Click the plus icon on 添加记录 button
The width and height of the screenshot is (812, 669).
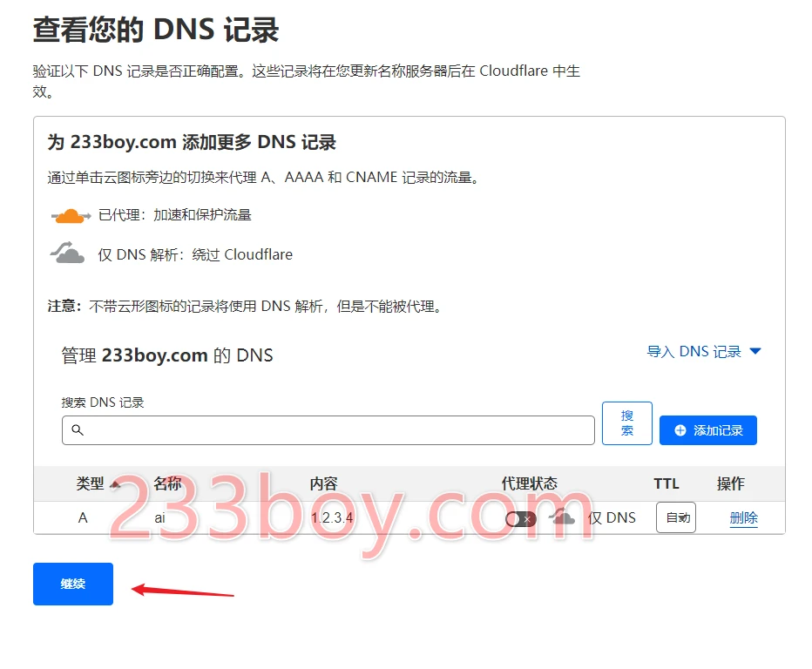tap(680, 430)
